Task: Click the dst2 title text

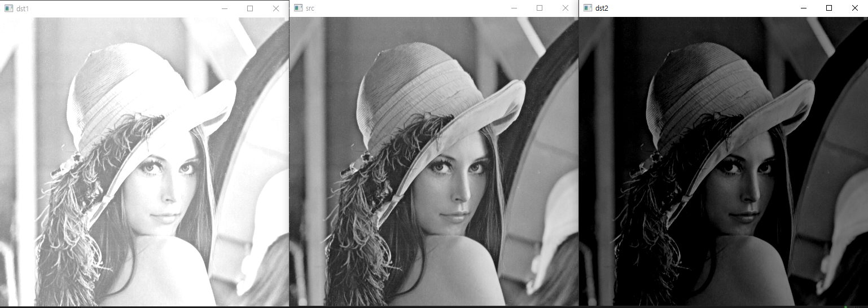Action: tap(602, 8)
